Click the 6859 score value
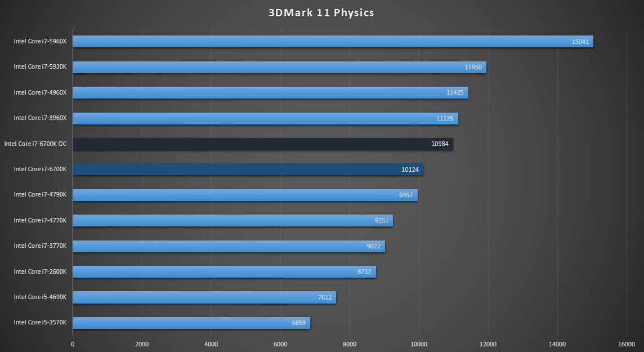This screenshot has width=644, height=352. click(299, 323)
